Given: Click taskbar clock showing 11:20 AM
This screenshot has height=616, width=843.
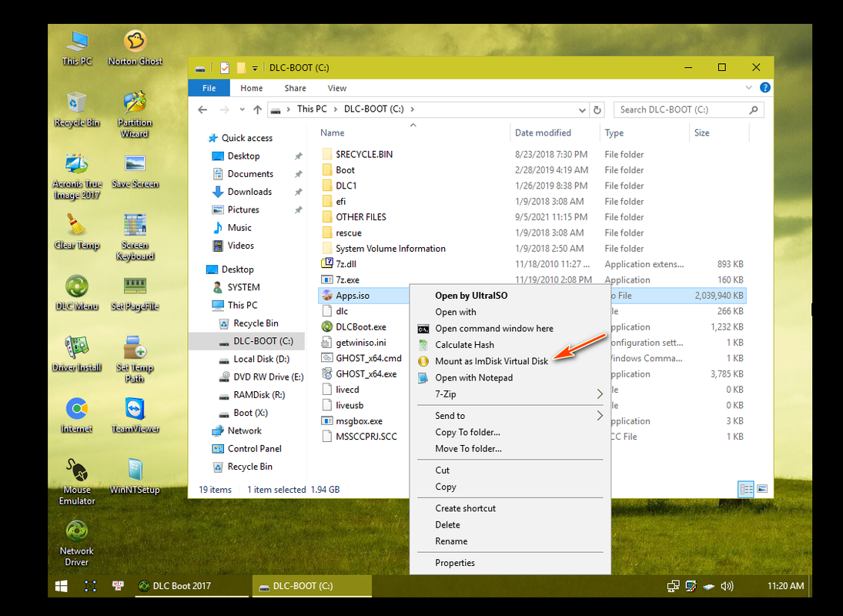Looking at the screenshot, I should tap(785, 586).
